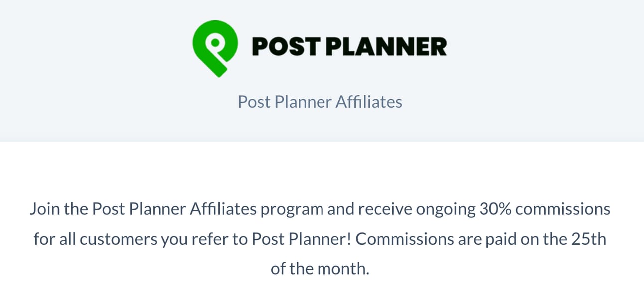Click the 25th text in the paragraph
This screenshot has height=297, width=644.
tap(588, 239)
